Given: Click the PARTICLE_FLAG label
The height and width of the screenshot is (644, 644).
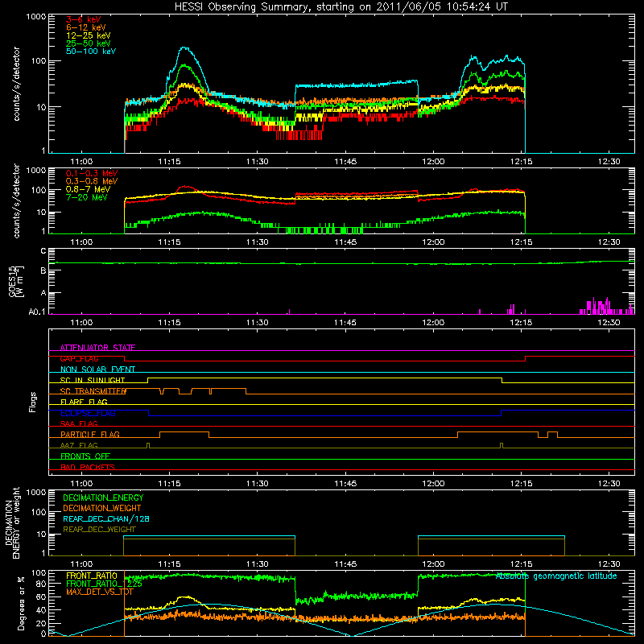Looking at the screenshot, I should pyautogui.click(x=90, y=435).
